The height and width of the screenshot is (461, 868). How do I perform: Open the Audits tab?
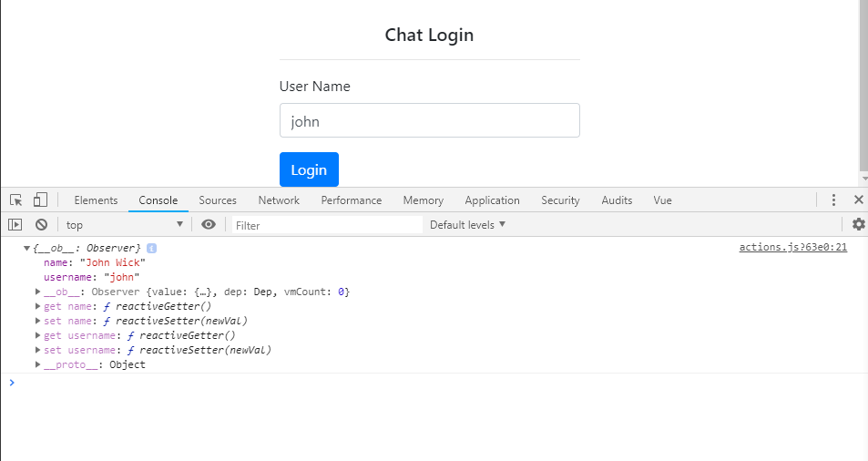tap(617, 200)
